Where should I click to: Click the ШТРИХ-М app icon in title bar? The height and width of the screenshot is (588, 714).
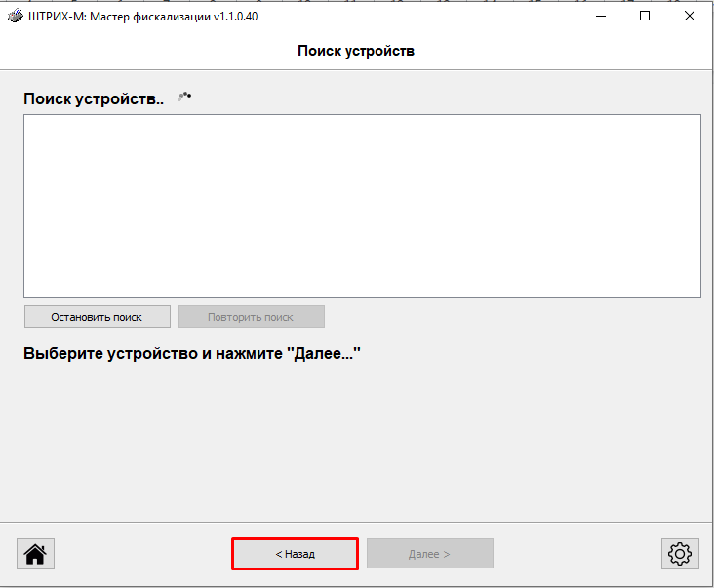click(x=14, y=17)
